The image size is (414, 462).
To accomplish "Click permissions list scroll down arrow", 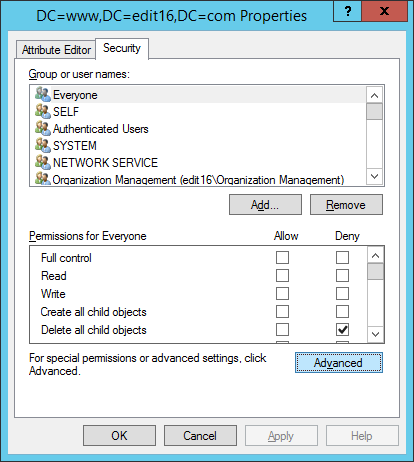I will point(375,334).
